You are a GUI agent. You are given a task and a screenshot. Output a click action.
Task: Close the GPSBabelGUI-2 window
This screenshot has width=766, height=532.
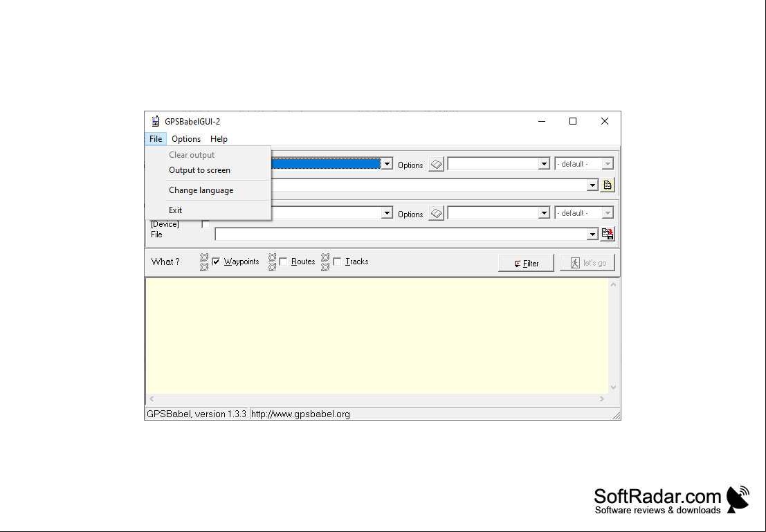pos(604,121)
